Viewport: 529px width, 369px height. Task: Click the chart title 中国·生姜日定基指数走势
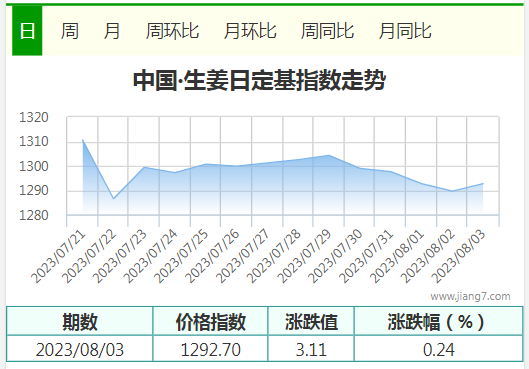(259, 80)
